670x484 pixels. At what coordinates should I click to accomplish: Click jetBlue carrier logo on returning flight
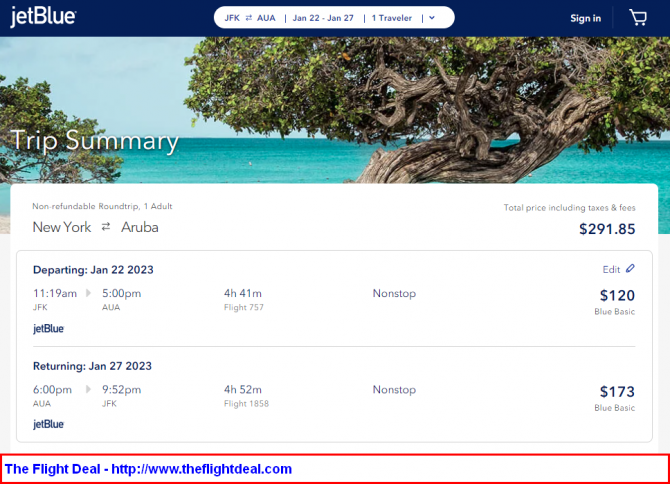point(48,424)
